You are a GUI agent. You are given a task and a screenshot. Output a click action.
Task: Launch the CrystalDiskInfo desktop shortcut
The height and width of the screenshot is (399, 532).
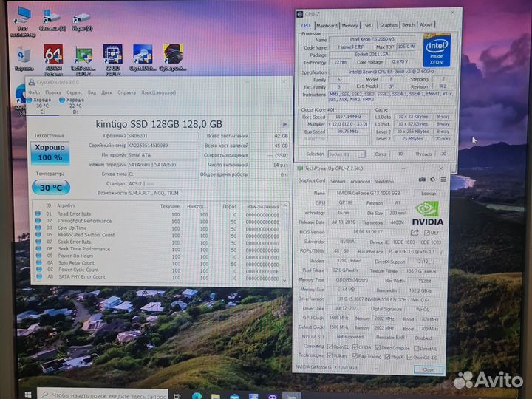143,58
